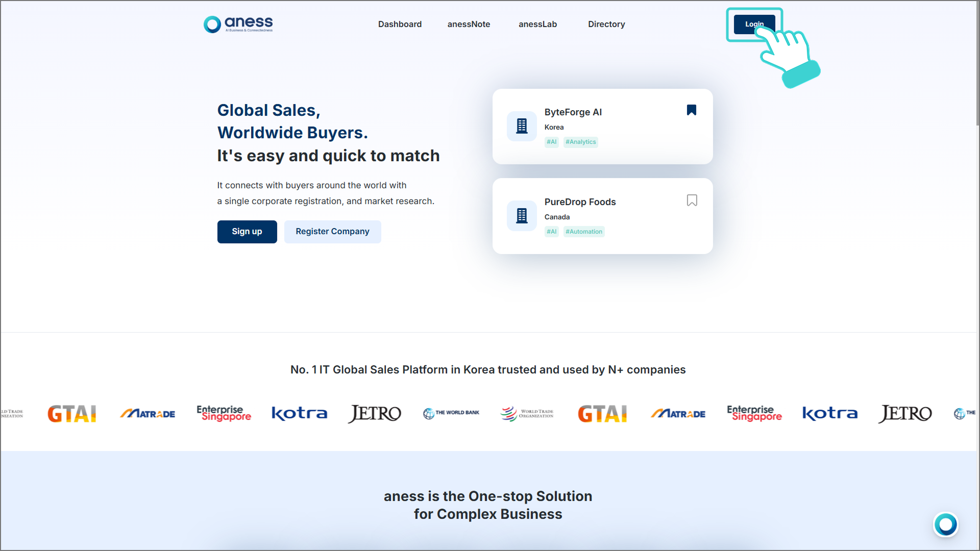Image resolution: width=980 pixels, height=551 pixels.
Task: Click the first kotra partner logo
Action: [299, 413]
